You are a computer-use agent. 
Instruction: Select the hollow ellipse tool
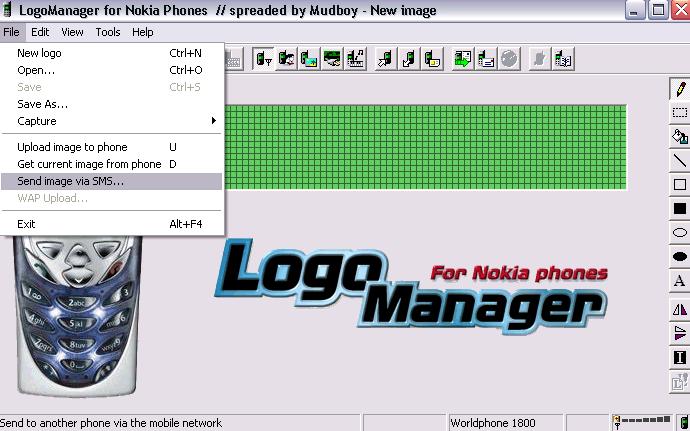pos(680,232)
